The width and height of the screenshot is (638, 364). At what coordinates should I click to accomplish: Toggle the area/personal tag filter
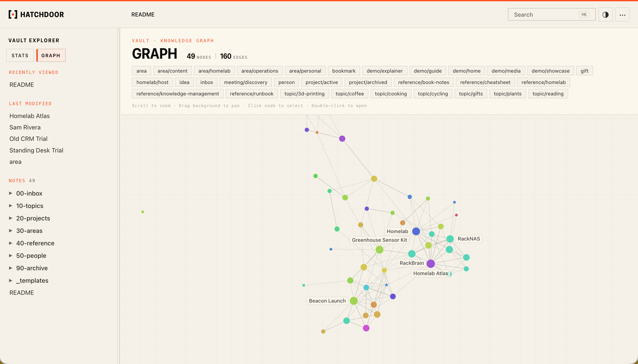pyautogui.click(x=305, y=71)
